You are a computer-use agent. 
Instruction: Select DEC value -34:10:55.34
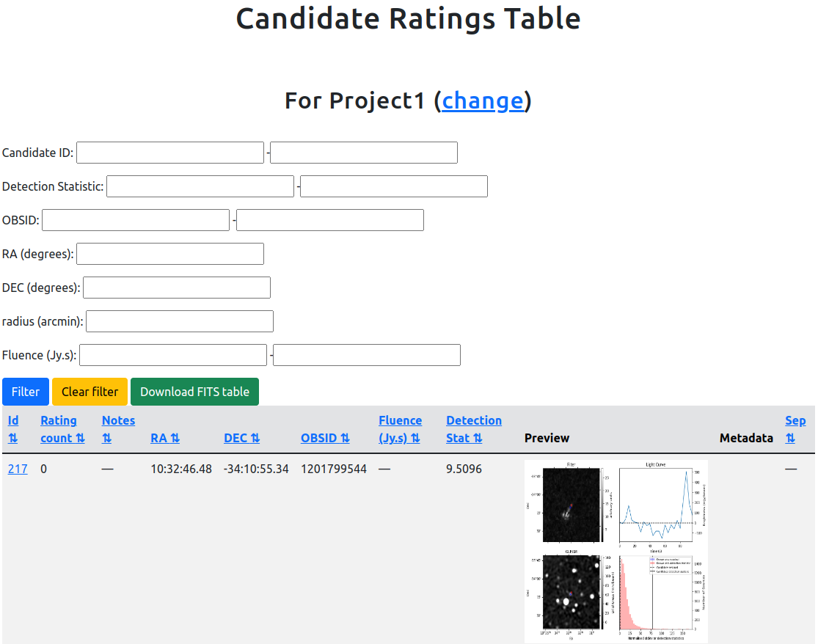[256, 469]
